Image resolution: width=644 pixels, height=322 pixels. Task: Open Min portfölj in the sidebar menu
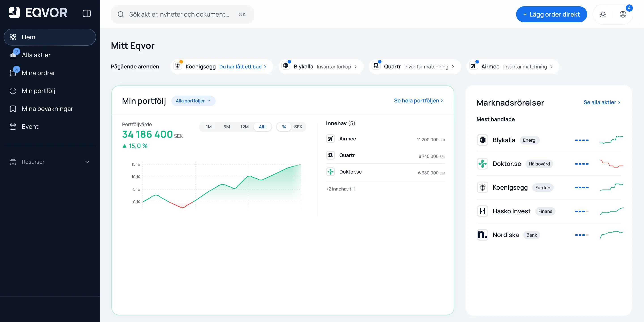(x=50, y=91)
